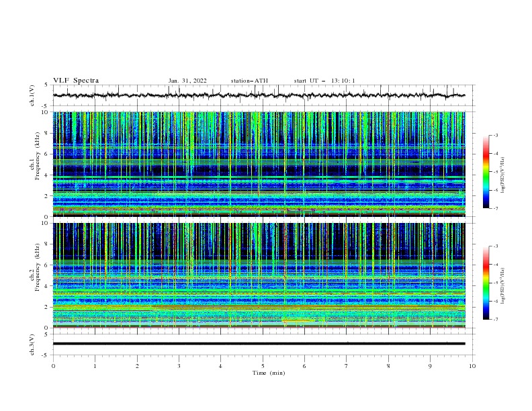Click the time axis tick label "1"

[95, 366]
